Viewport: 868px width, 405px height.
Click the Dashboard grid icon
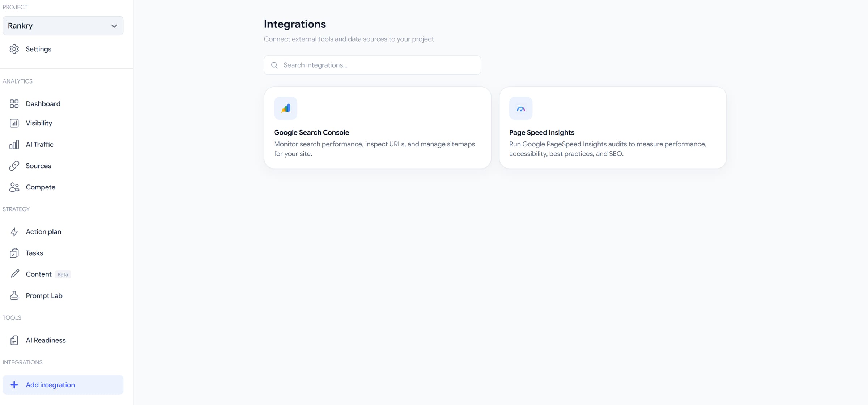(14, 104)
